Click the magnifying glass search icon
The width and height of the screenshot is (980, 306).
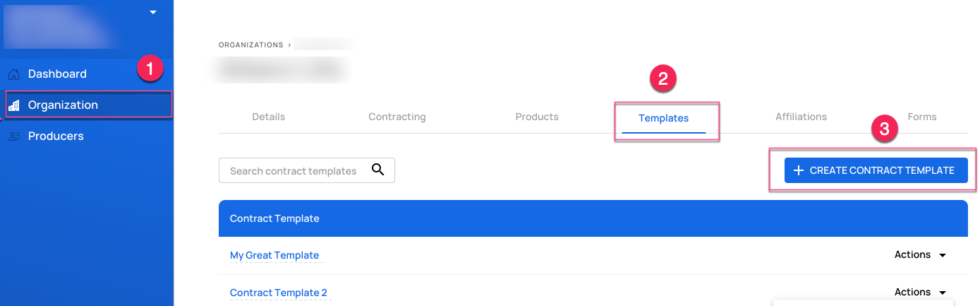(x=378, y=170)
